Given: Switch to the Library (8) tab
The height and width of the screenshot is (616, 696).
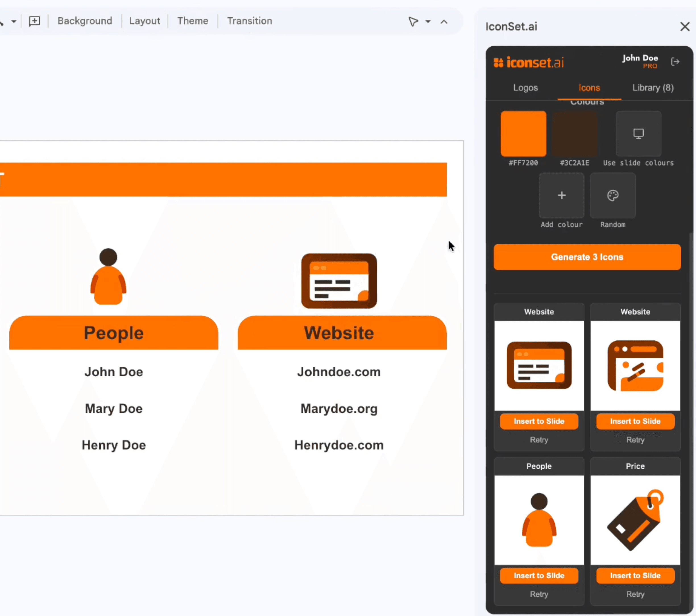Looking at the screenshot, I should point(653,88).
